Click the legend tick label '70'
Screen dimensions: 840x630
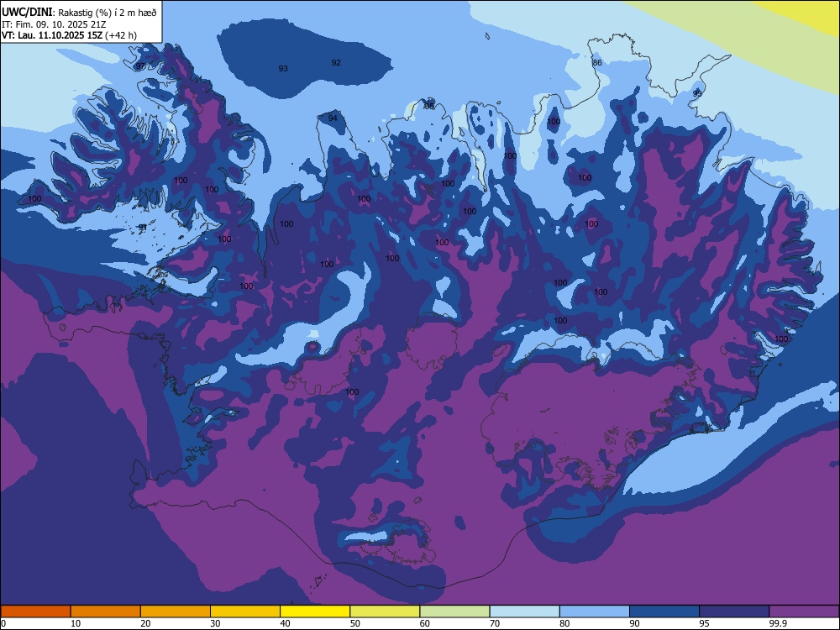click(x=495, y=623)
